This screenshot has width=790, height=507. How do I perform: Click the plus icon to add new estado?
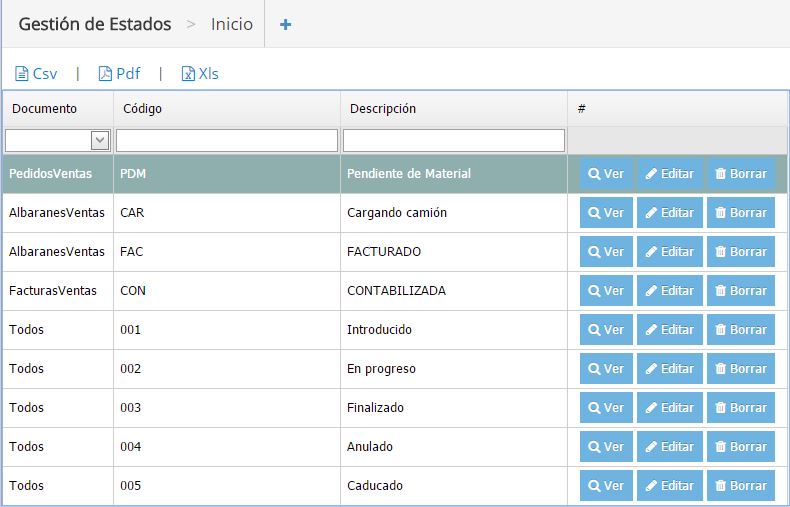285,24
